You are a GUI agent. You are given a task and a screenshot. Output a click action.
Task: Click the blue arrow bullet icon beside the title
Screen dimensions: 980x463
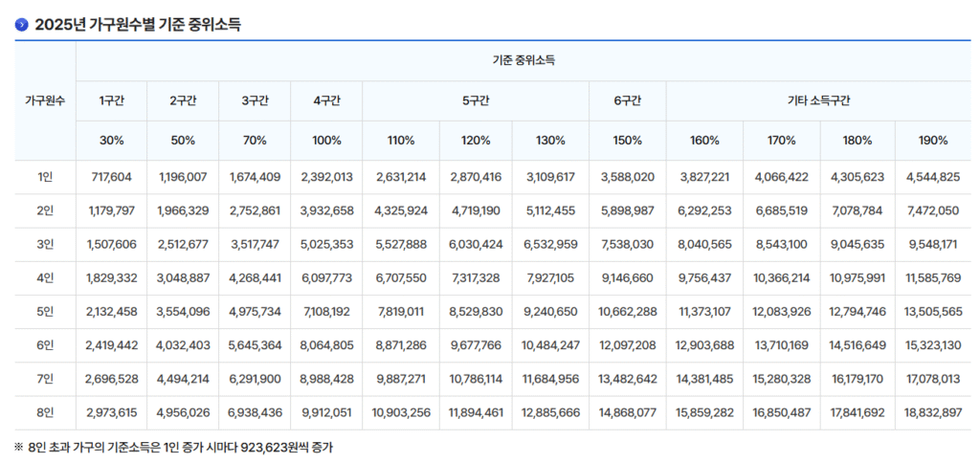click(x=21, y=25)
